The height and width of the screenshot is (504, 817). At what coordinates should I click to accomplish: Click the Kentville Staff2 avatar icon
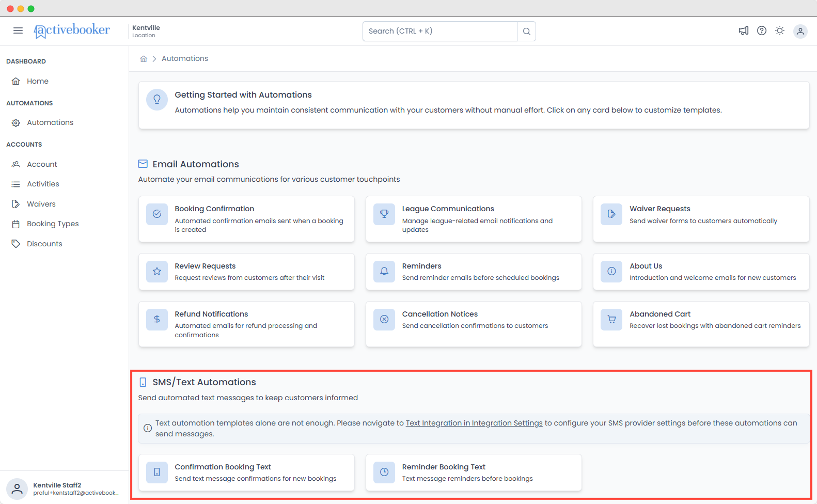tap(17, 489)
